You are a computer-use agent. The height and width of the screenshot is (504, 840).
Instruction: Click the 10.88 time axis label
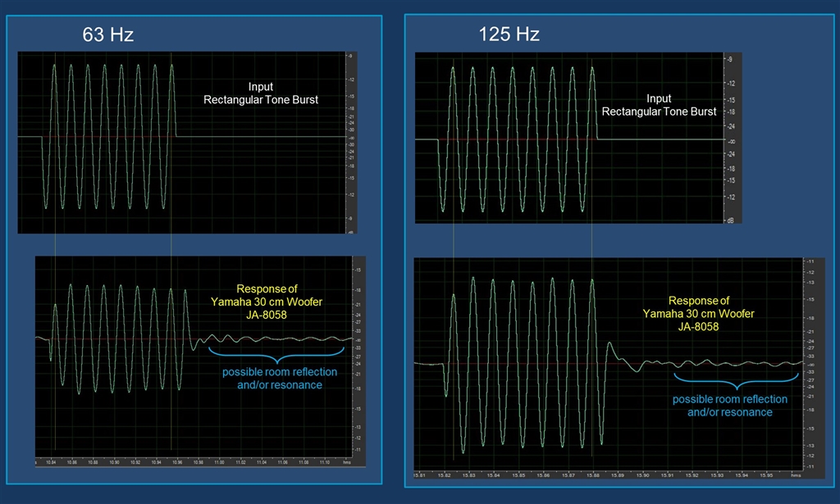coord(94,462)
